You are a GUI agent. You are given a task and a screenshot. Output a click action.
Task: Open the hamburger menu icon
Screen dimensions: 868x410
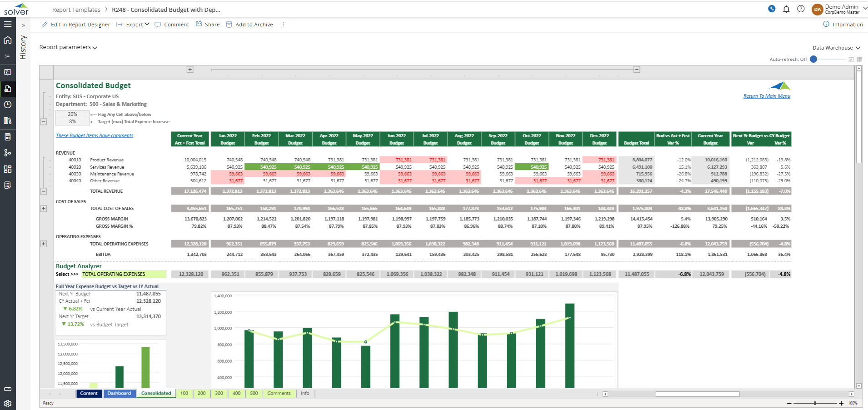(x=8, y=24)
